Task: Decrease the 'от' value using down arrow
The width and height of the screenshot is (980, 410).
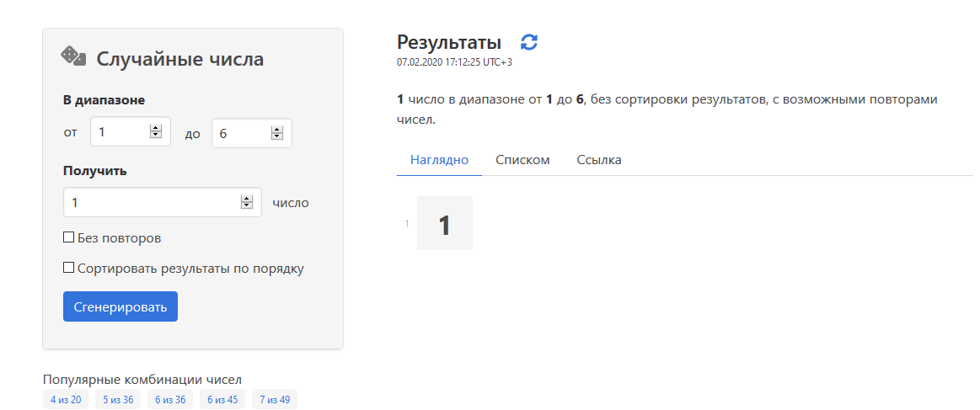Action: coord(156,136)
